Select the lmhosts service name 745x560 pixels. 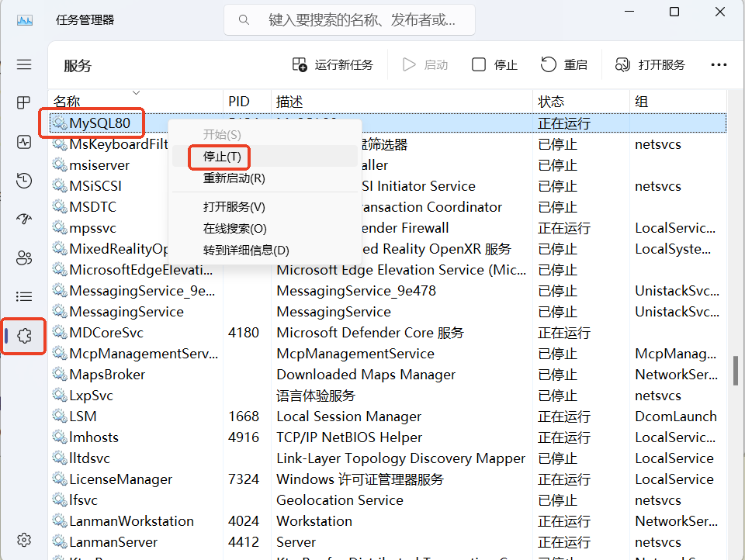click(94, 437)
